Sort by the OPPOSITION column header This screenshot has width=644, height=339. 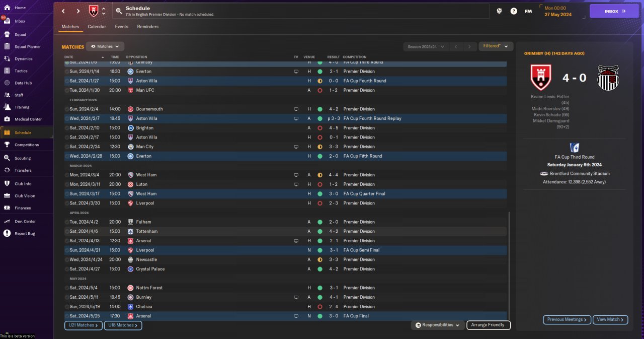(136, 57)
